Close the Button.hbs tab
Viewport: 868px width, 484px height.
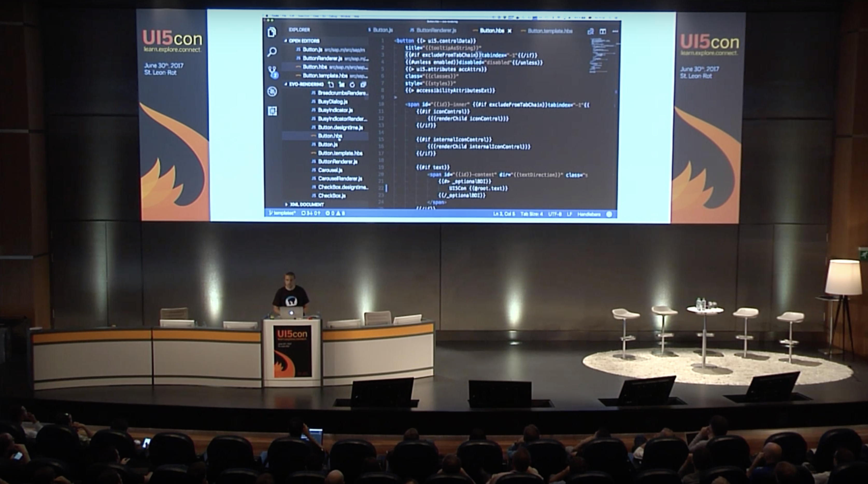(509, 31)
